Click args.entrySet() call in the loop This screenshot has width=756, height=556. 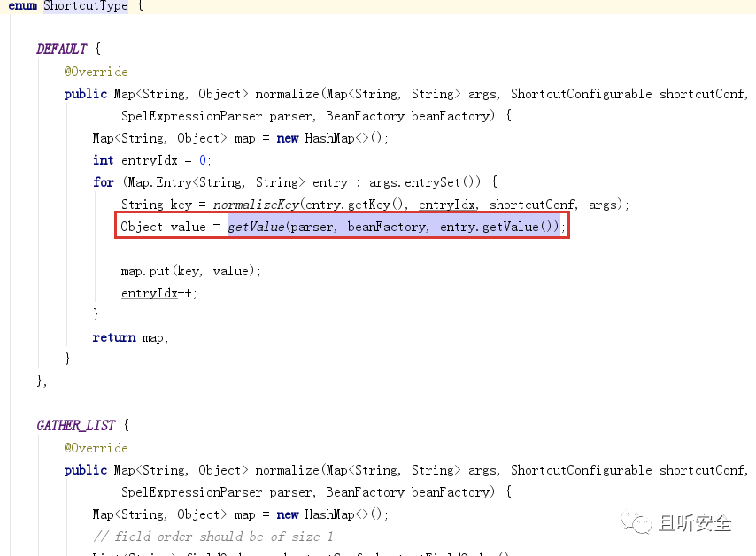coord(425,182)
